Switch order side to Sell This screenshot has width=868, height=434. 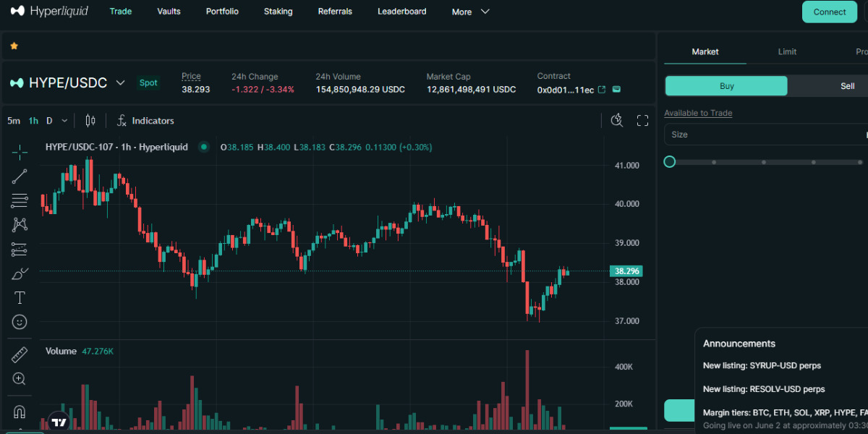point(847,86)
